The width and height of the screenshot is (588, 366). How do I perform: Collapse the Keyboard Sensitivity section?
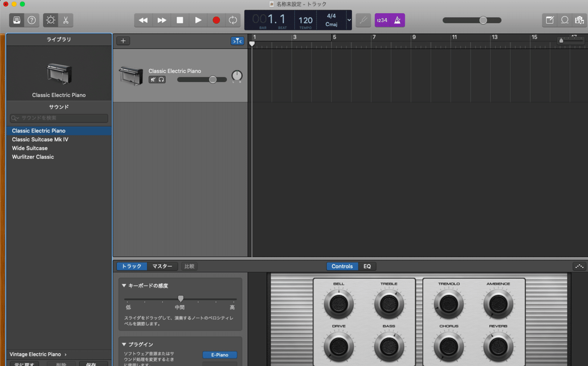click(124, 286)
